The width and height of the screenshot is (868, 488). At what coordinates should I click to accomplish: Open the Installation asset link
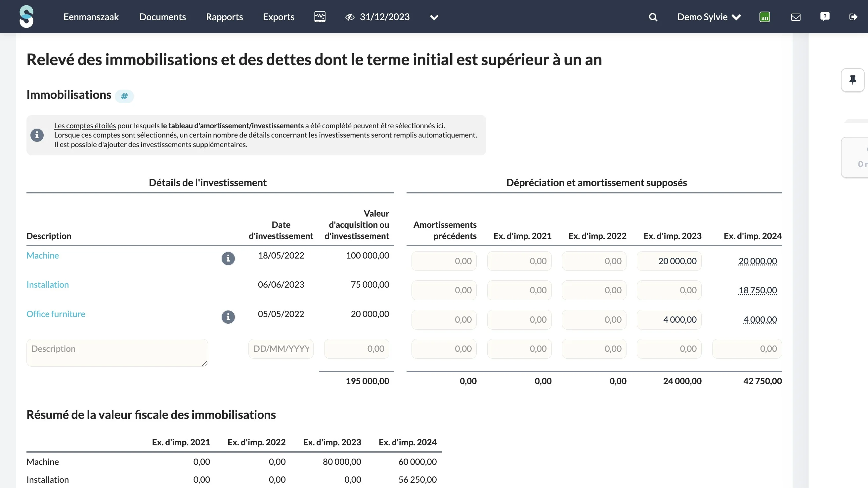pos(48,285)
